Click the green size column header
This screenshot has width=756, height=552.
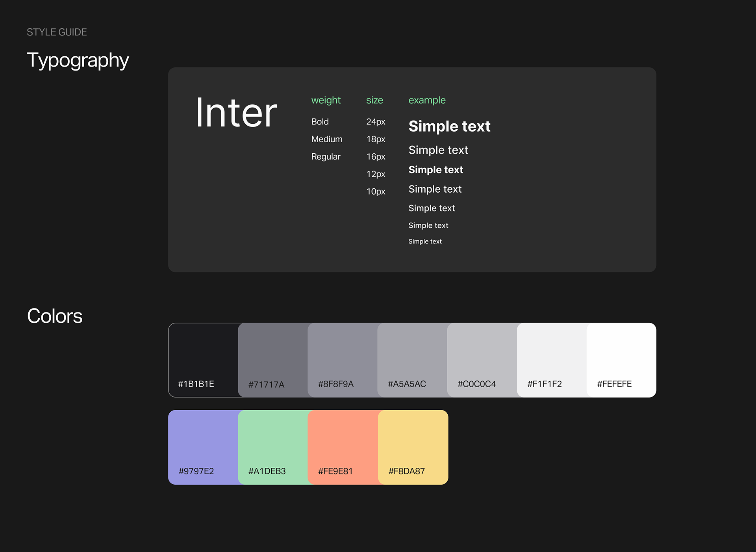[374, 100]
